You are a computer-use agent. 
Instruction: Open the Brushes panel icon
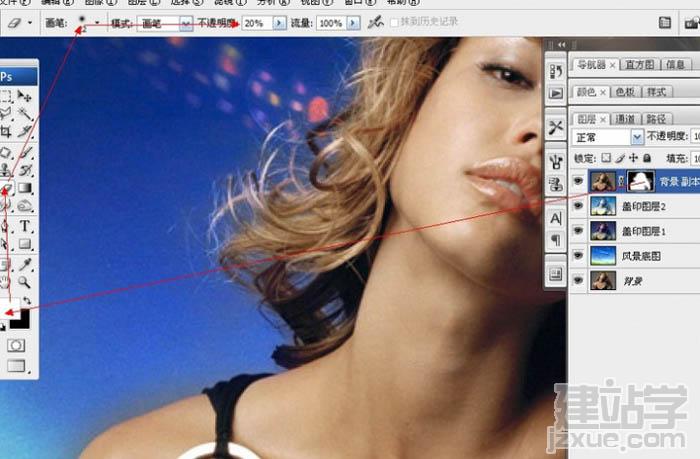[556, 161]
